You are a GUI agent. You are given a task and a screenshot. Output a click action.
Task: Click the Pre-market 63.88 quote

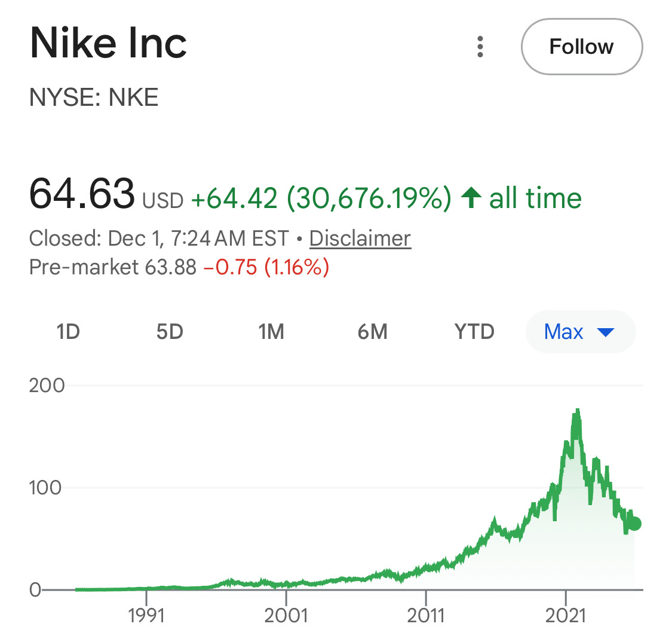(113, 267)
